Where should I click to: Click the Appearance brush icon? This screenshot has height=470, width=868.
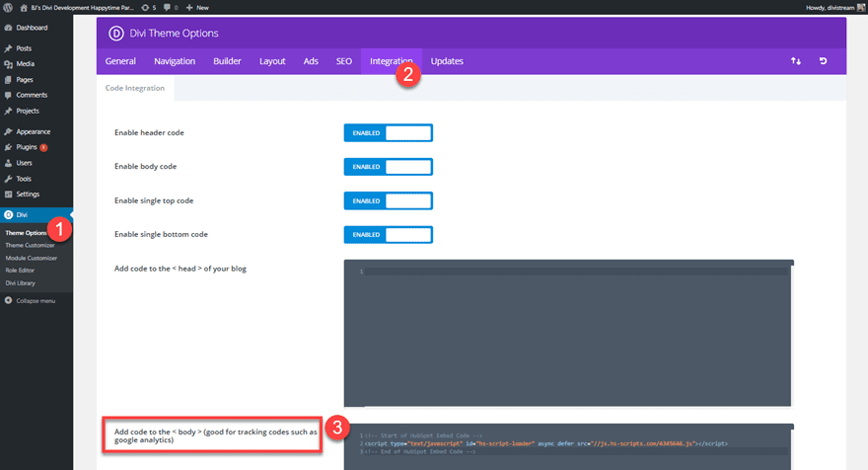coord(8,132)
